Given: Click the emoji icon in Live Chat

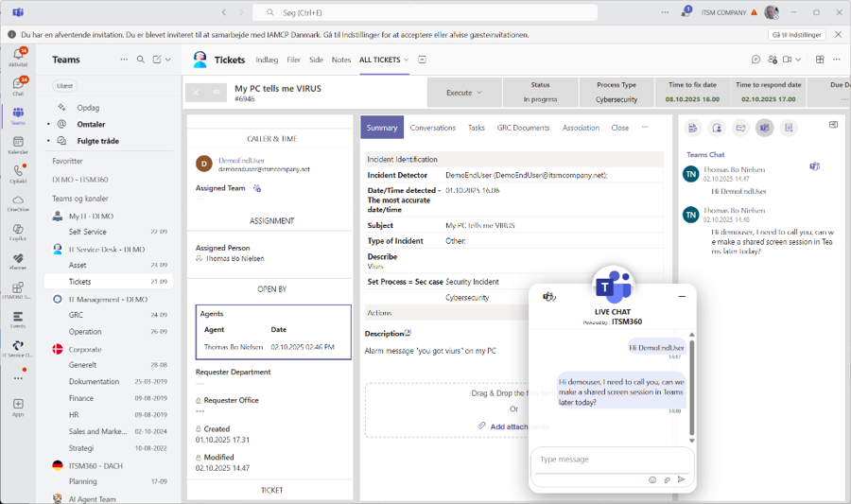Looking at the screenshot, I should pos(652,479).
